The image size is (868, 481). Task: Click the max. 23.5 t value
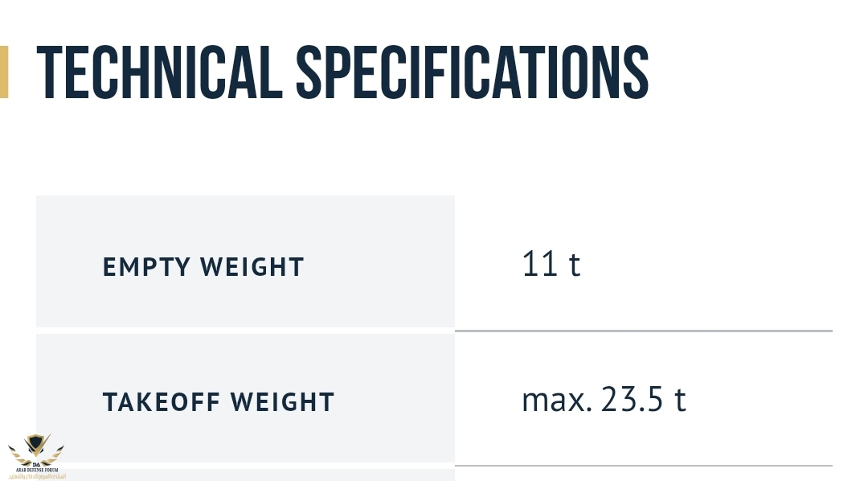pyautogui.click(x=604, y=399)
